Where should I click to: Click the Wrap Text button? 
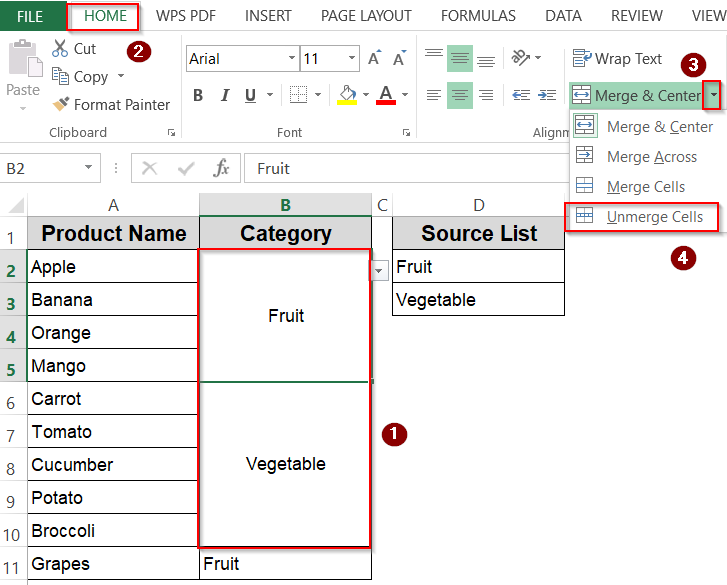click(x=617, y=59)
